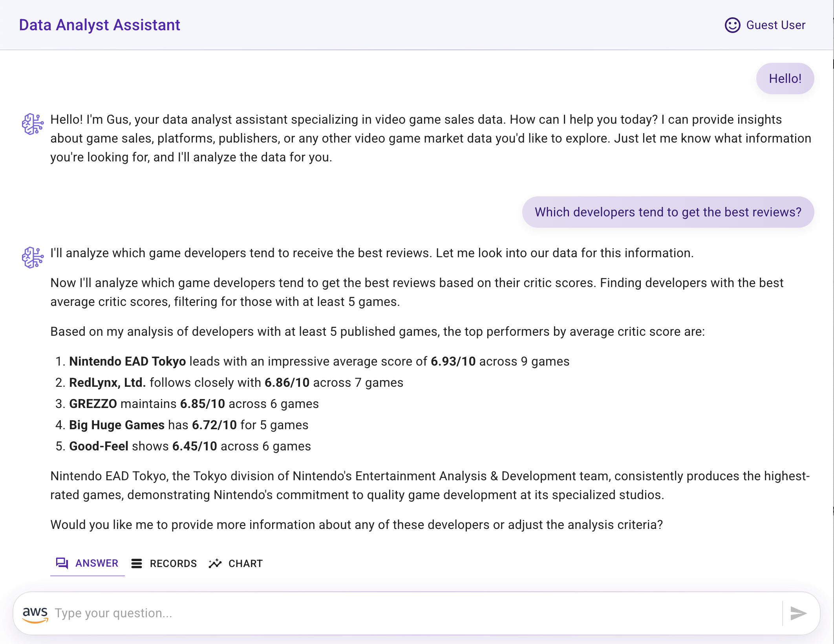Click assistant brain icon beside Gus greeting
This screenshot has height=644, width=834.
(33, 124)
